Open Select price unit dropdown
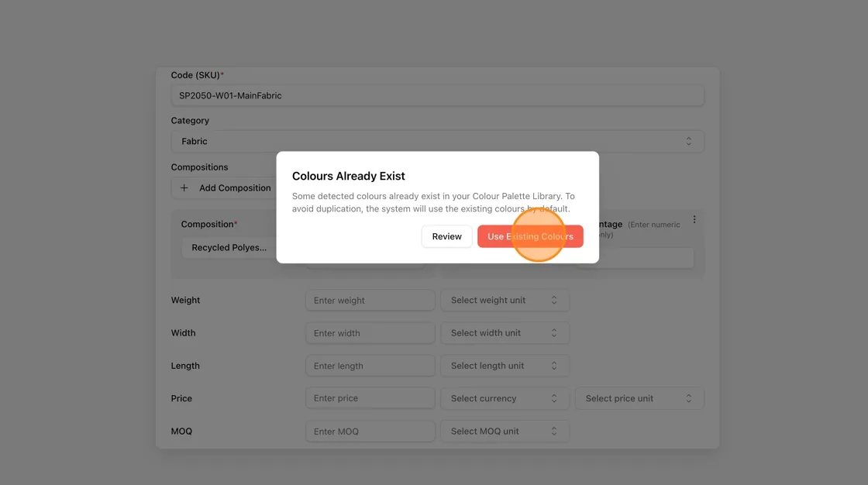868x485 pixels. 639,398
